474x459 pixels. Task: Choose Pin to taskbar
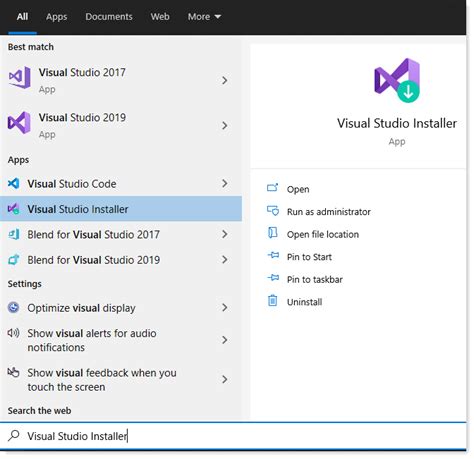pos(315,279)
